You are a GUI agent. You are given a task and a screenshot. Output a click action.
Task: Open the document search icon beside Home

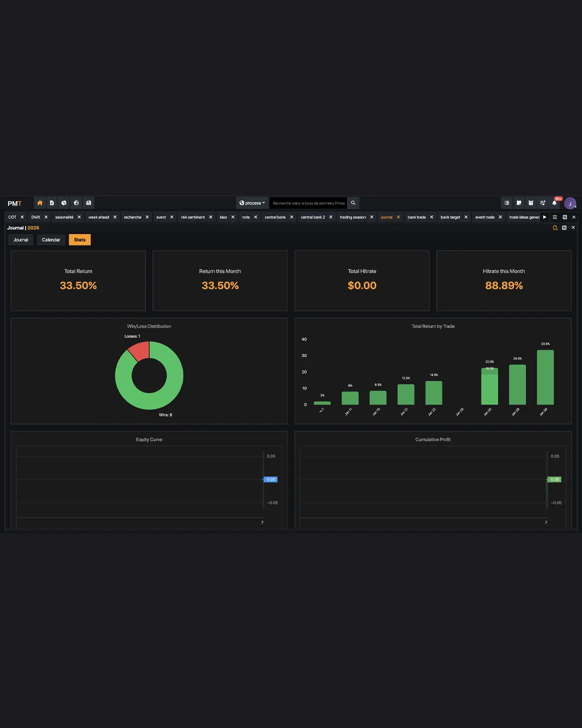52,203
